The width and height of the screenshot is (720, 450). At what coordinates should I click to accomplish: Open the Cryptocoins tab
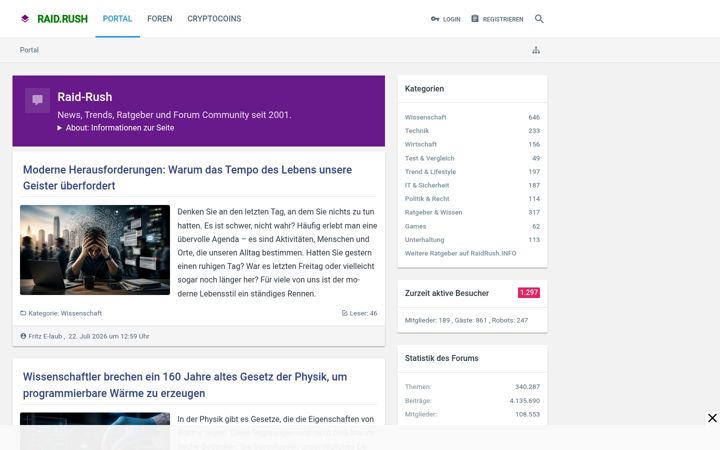[214, 19]
